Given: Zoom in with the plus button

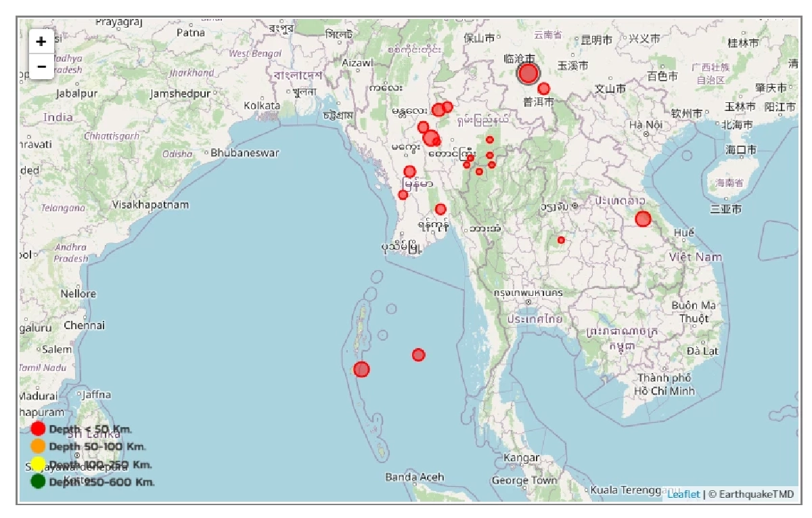Looking at the screenshot, I should point(41,42).
